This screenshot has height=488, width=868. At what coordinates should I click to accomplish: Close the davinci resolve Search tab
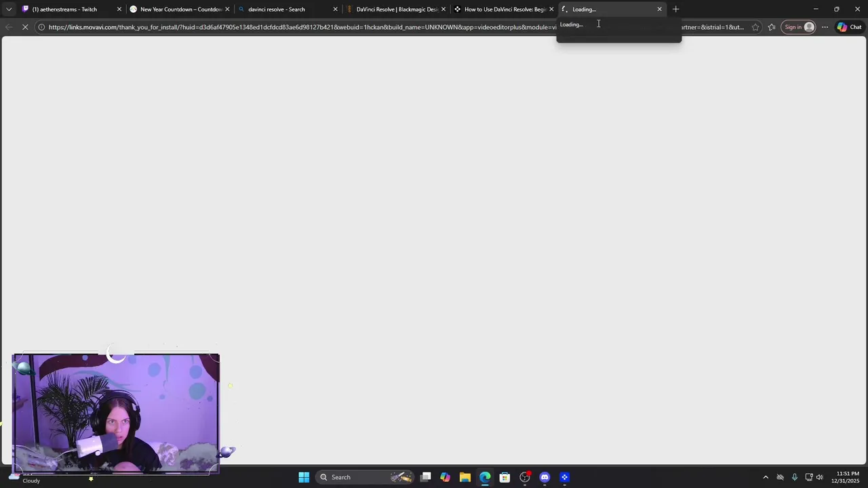tap(335, 9)
